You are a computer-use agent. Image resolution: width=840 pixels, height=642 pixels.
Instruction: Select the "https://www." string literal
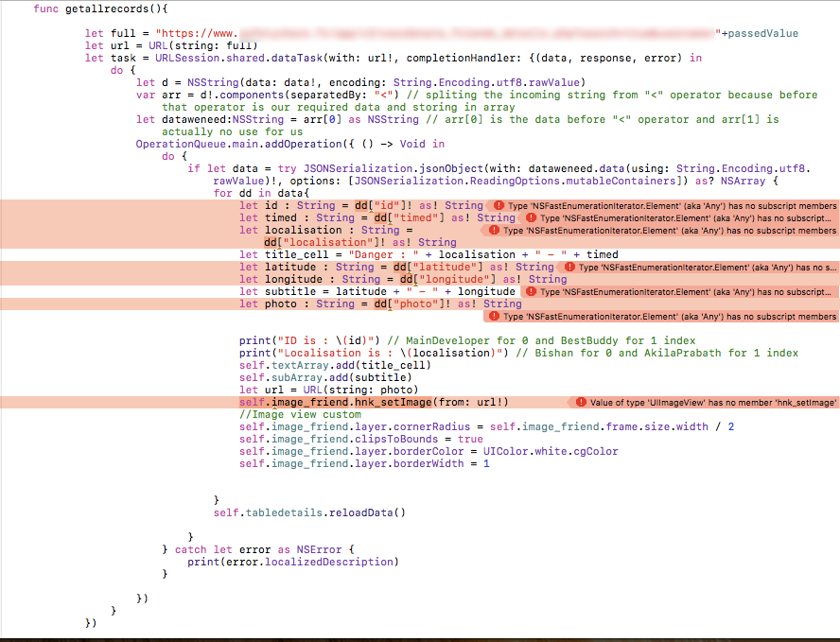coord(197,33)
